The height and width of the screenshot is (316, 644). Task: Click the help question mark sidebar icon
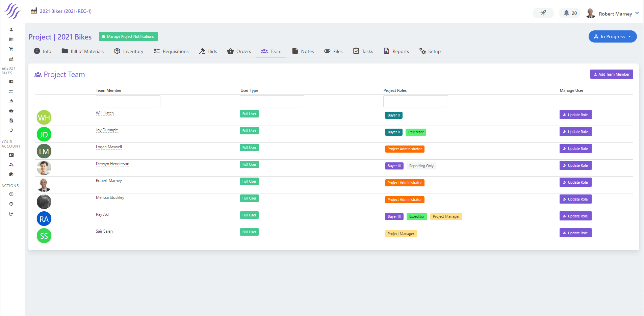11,194
